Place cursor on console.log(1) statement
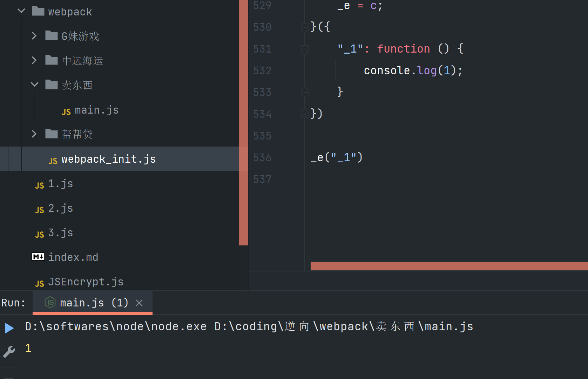 413,70
